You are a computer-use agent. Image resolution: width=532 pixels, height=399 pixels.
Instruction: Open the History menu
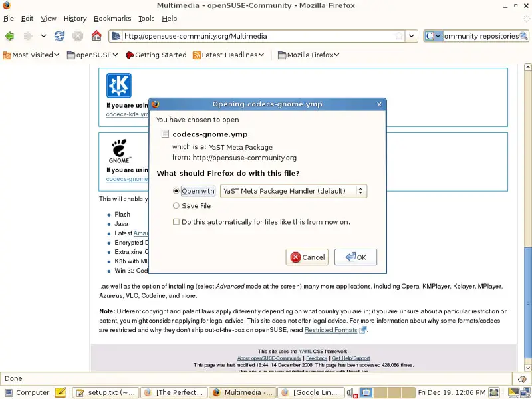click(x=75, y=19)
